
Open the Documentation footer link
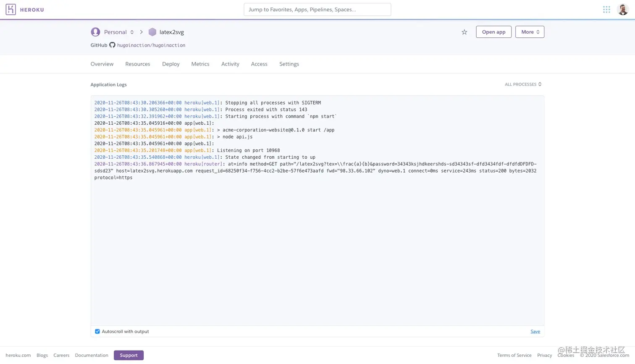92,355
